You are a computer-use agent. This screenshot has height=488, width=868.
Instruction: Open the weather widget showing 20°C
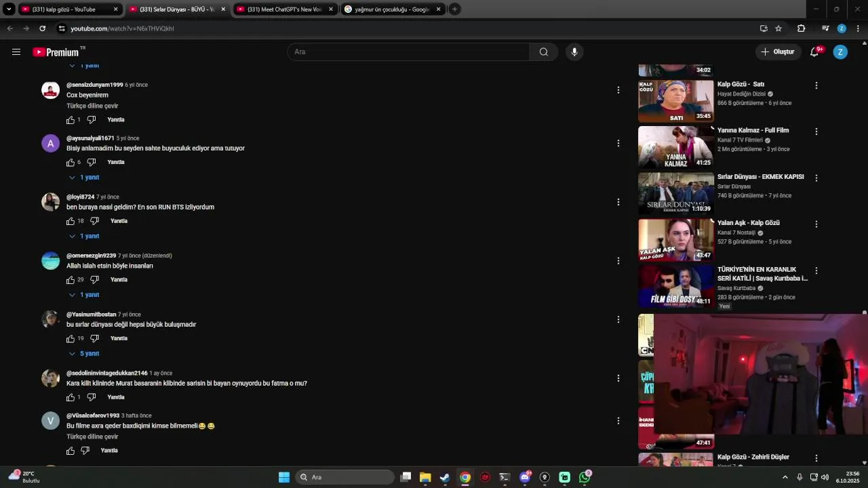tap(24, 476)
